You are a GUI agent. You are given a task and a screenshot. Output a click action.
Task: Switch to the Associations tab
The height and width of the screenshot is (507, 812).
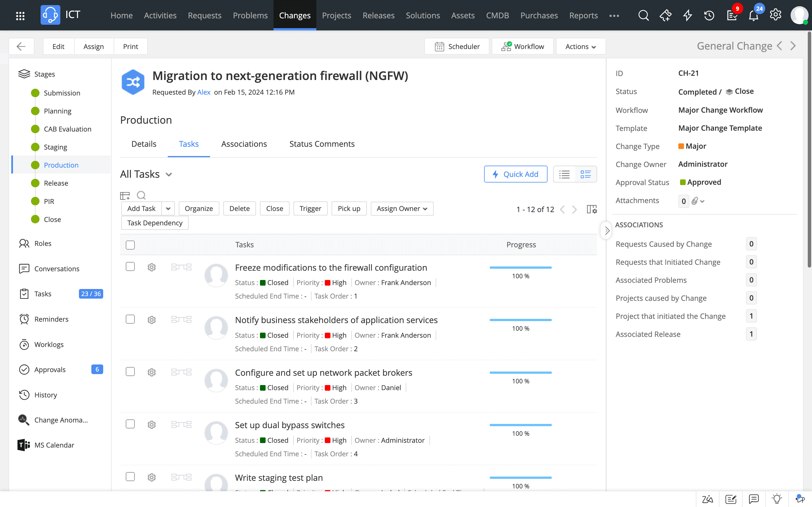(244, 144)
